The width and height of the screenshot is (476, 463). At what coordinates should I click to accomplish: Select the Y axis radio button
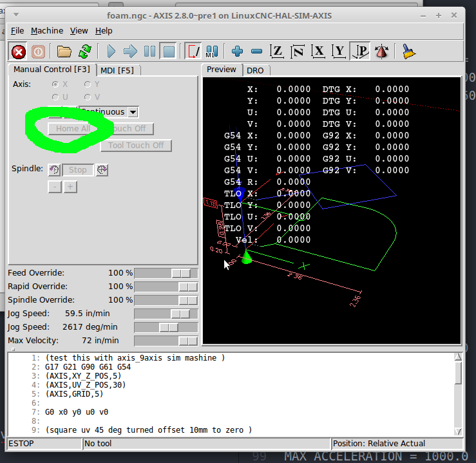point(88,84)
